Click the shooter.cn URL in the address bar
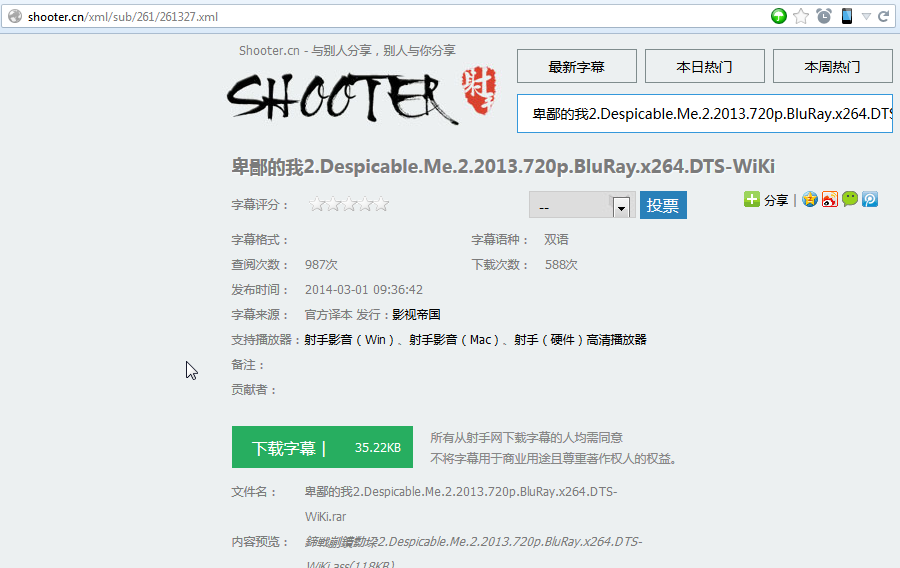 (x=123, y=17)
